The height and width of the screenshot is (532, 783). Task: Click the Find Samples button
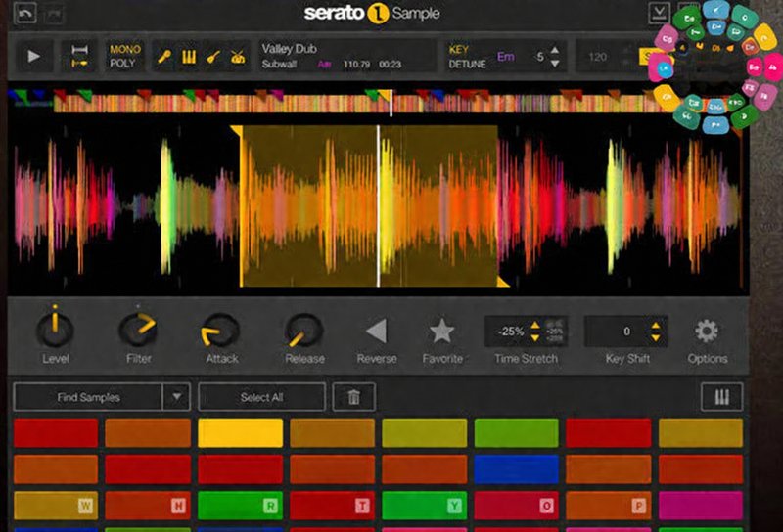point(88,397)
